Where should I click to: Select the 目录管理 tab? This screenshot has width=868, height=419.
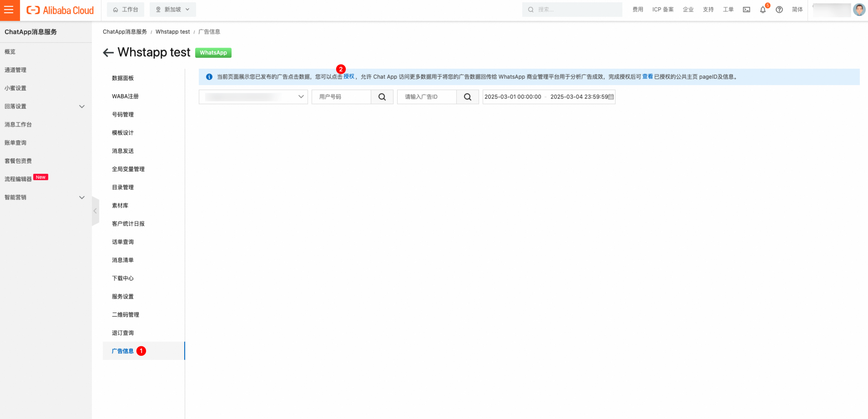[144, 187]
